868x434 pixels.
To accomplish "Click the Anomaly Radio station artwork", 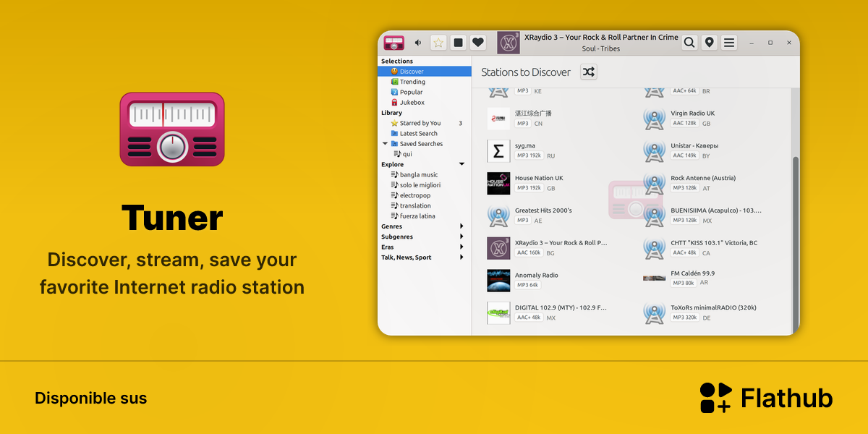I will tap(498, 280).
